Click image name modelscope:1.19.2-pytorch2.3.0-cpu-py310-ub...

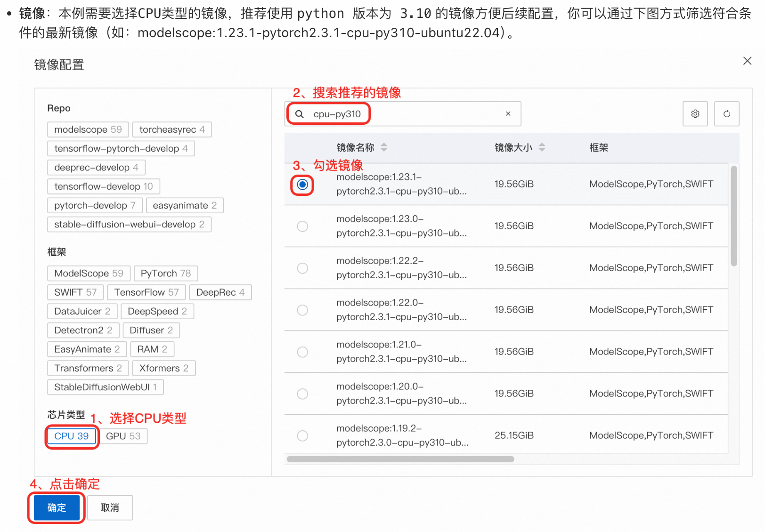click(402, 435)
